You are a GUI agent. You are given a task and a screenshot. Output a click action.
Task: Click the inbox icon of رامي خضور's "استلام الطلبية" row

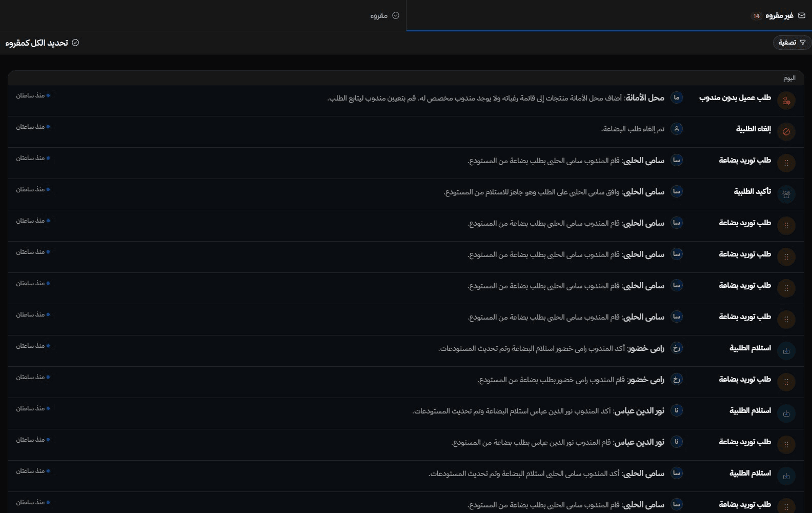pyautogui.click(x=786, y=351)
